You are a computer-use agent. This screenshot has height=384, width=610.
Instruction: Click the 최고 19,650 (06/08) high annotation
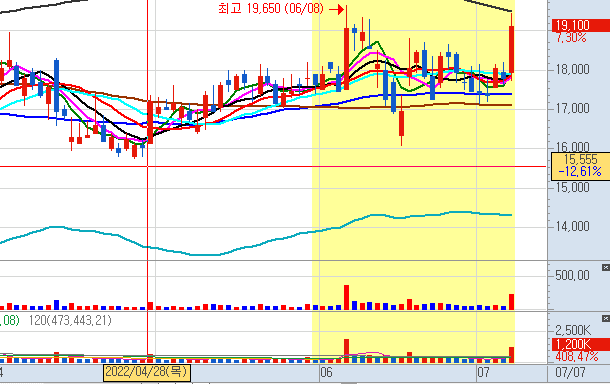click(271, 9)
